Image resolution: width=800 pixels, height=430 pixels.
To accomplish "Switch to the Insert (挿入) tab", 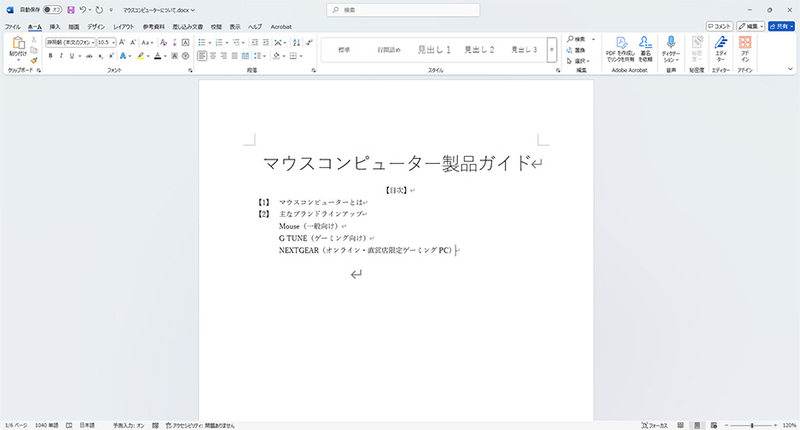I will [55, 27].
